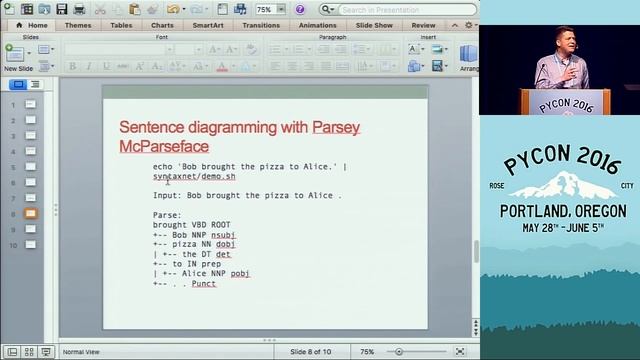
Task: Open the font name combo box
Action: [118, 50]
